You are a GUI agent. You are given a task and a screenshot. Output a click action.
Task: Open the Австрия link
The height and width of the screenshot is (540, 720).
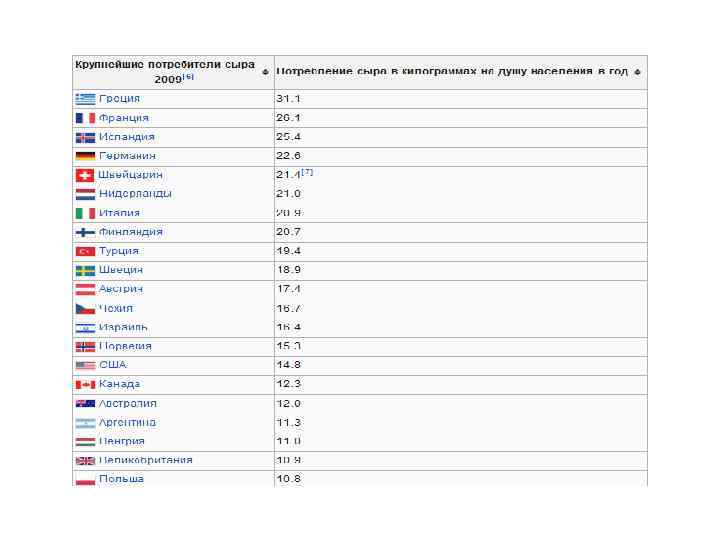tap(121, 289)
